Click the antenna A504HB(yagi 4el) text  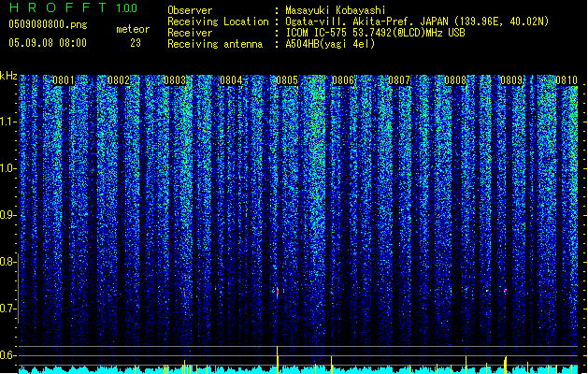click(330, 44)
